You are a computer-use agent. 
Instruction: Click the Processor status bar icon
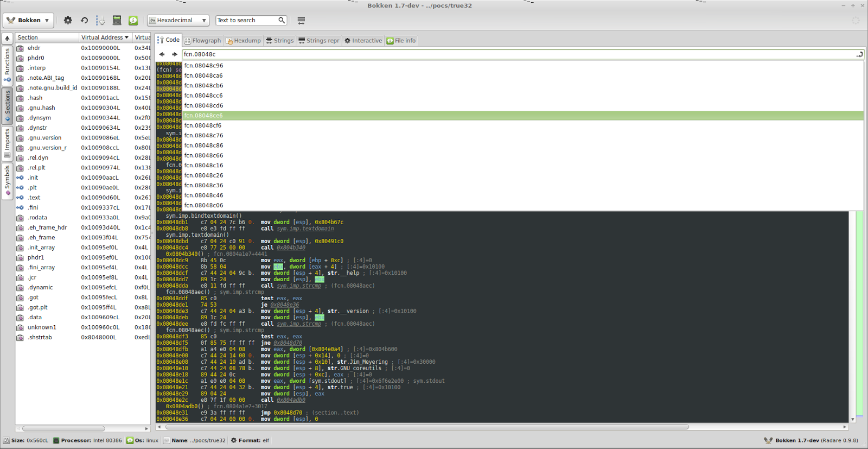pyautogui.click(x=56, y=440)
